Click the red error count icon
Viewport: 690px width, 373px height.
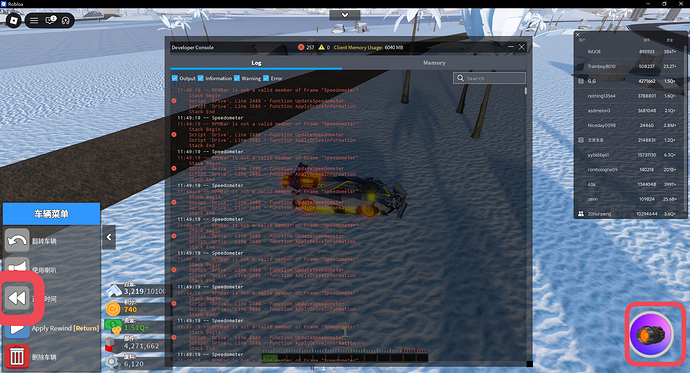301,47
